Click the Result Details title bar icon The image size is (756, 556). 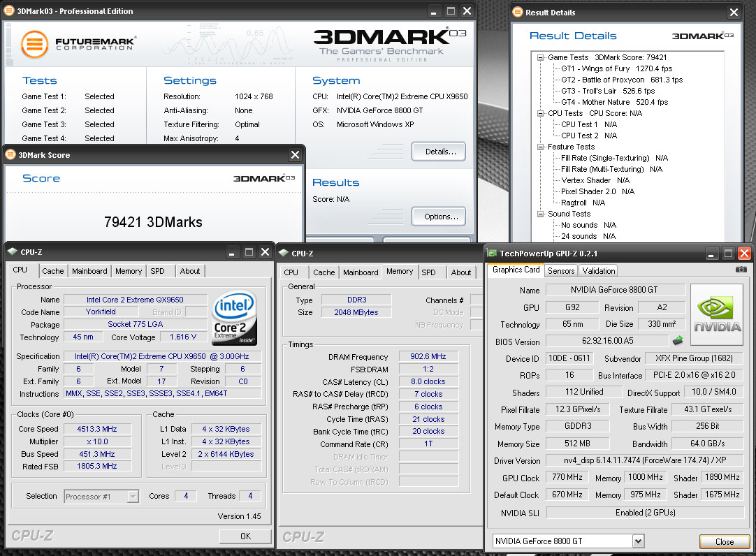(x=518, y=12)
